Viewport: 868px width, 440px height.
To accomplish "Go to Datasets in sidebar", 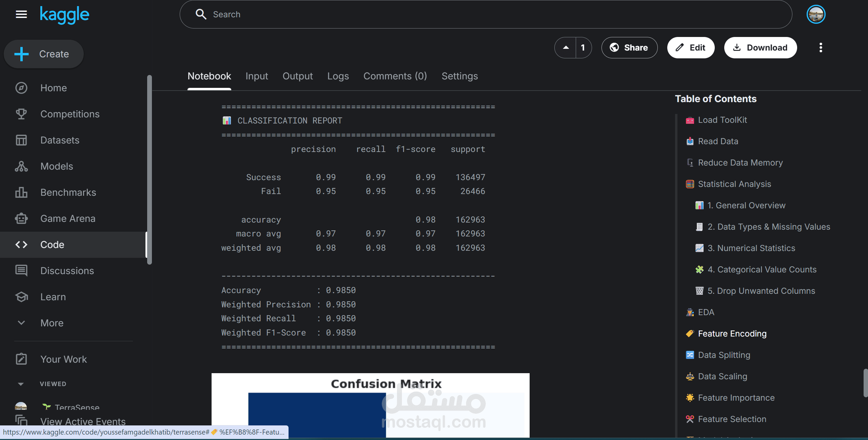I will point(60,140).
